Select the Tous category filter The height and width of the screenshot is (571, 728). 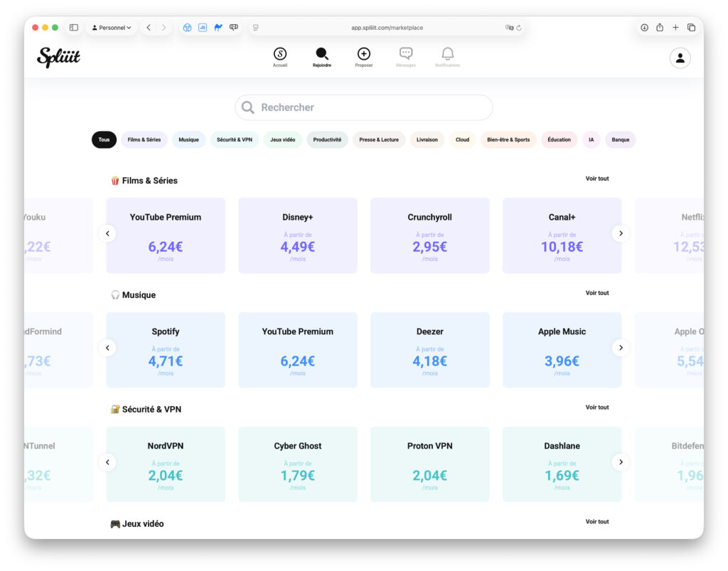coord(104,140)
